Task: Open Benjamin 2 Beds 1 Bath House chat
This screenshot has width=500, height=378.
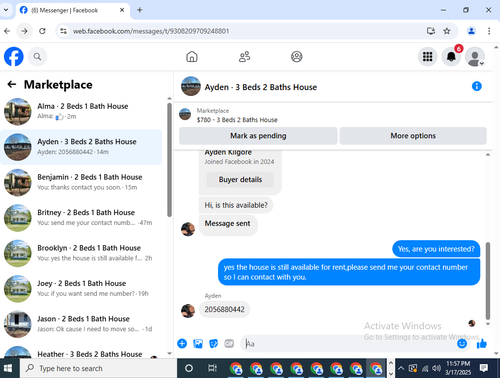Action: 81,182
